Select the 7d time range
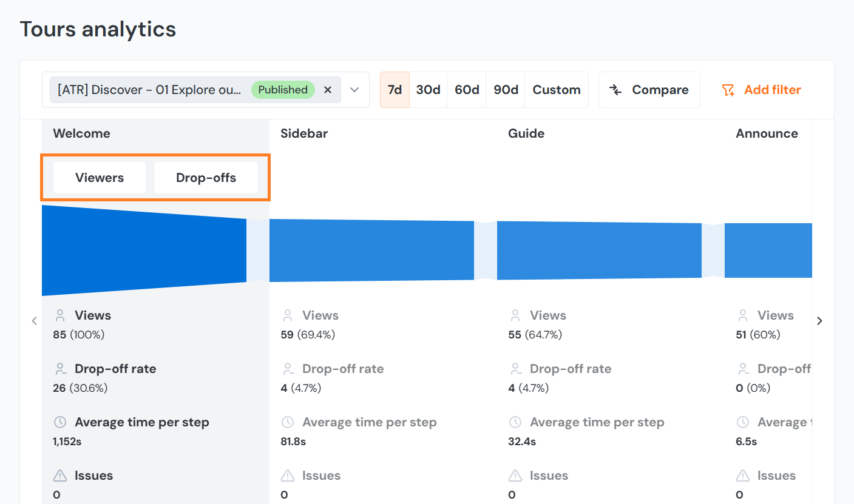This screenshot has height=504, width=854. [x=395, y=90]
